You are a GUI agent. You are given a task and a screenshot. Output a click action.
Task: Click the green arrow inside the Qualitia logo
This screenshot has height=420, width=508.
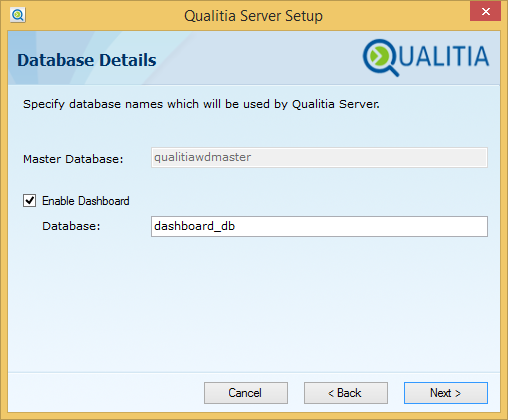tap(379, 55)
